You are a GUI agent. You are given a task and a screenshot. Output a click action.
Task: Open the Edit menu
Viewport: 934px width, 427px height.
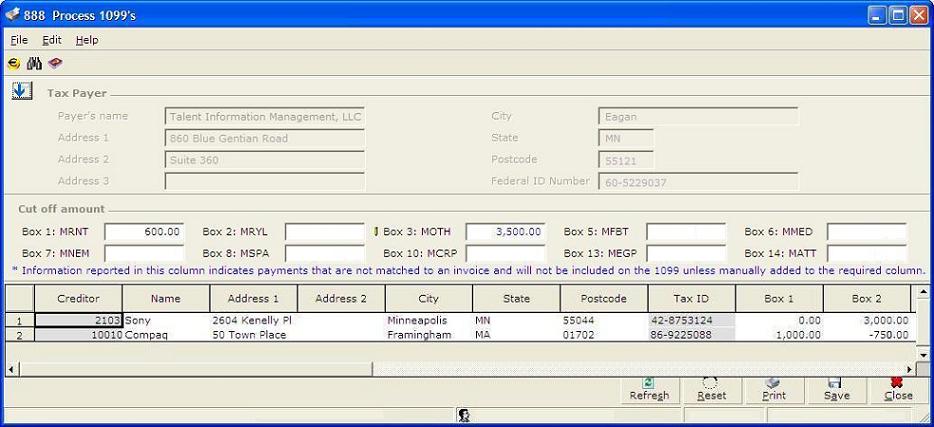(52, 40)
